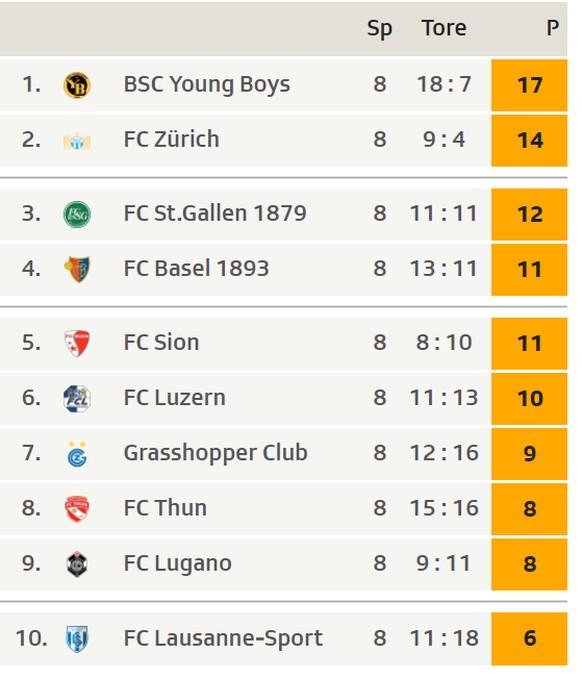Click the FC Sion red and white crest

tap(77, 343)
